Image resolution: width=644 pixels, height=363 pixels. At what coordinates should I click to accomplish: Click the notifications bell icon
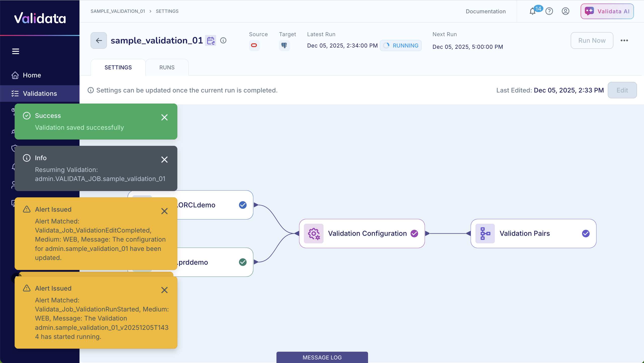[x=532, y=11]
